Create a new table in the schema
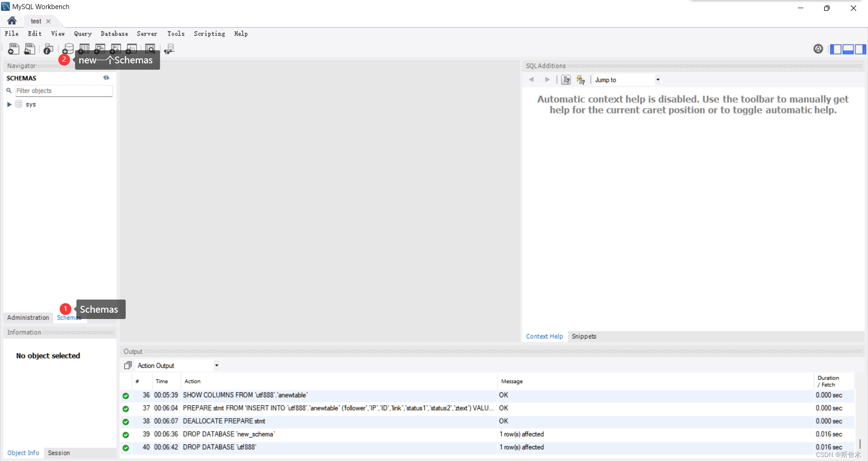The width and height of the screenshot is (868, 462). [x=84, y=49]
